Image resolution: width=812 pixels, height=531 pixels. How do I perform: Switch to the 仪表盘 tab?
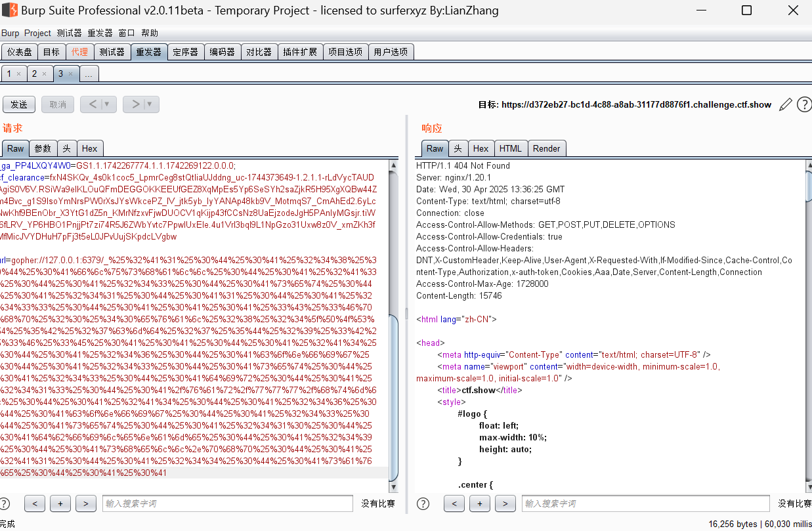point(20,52)
